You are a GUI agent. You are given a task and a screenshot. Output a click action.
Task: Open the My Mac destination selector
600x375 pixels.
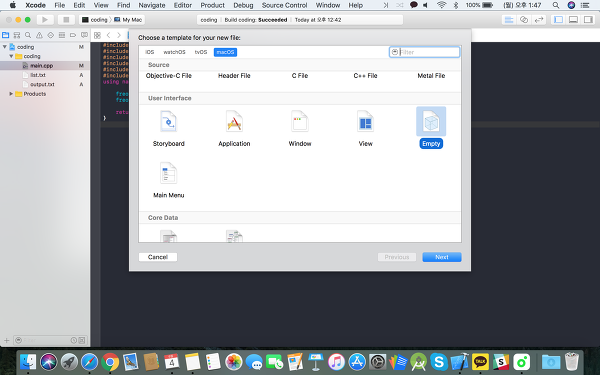click(128, 20)
